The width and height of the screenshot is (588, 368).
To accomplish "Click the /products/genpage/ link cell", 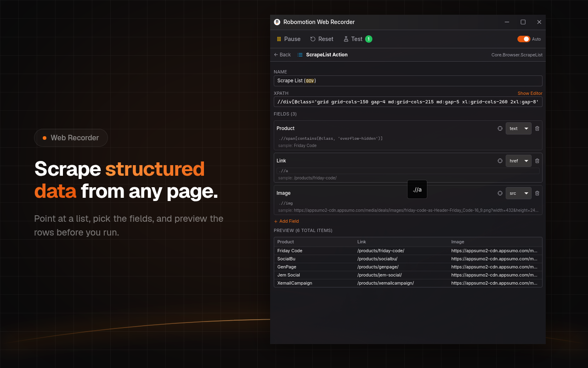I will tap(378, 267).
